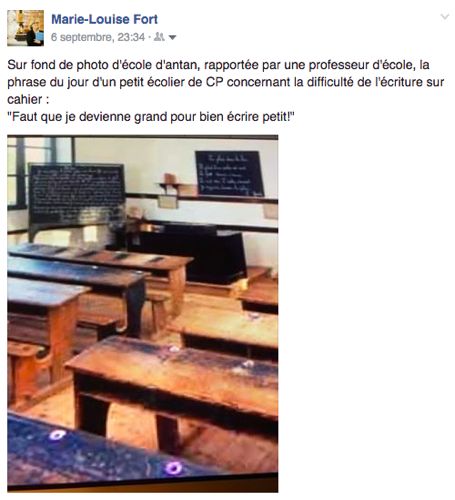Click the word "cahier" in the post text

25,99
